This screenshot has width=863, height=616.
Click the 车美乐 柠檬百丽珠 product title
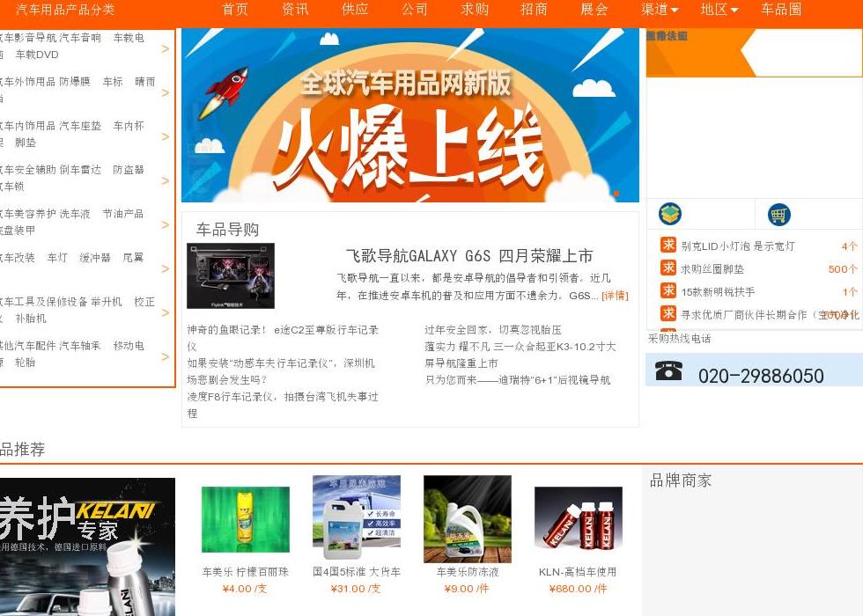[x=246, y=572]
